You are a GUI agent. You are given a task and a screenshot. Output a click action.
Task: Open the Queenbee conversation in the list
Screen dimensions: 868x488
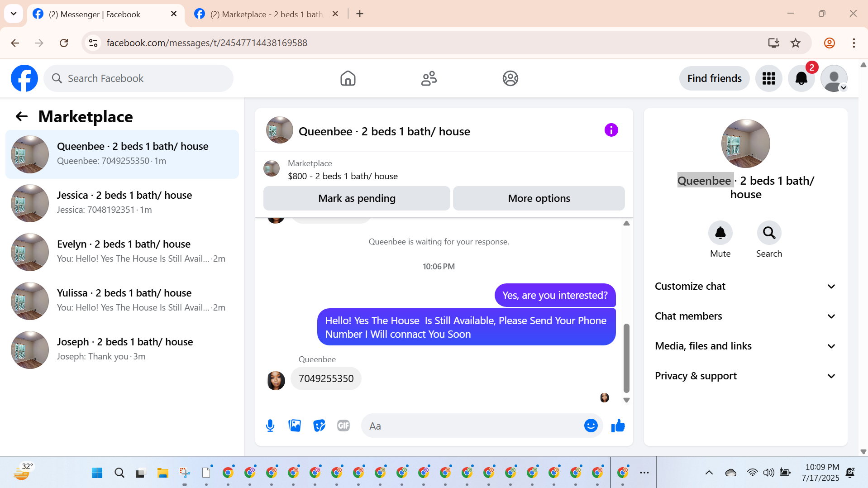(122, 154)
